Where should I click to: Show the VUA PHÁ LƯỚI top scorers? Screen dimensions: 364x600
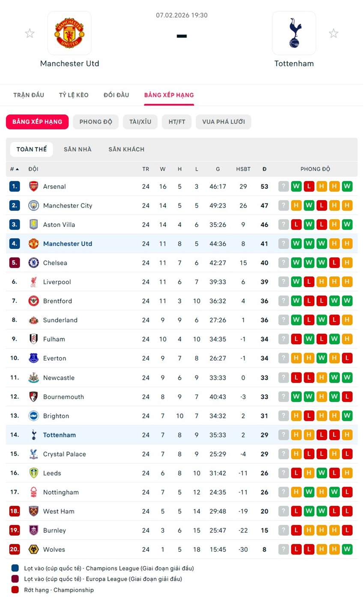224,122
